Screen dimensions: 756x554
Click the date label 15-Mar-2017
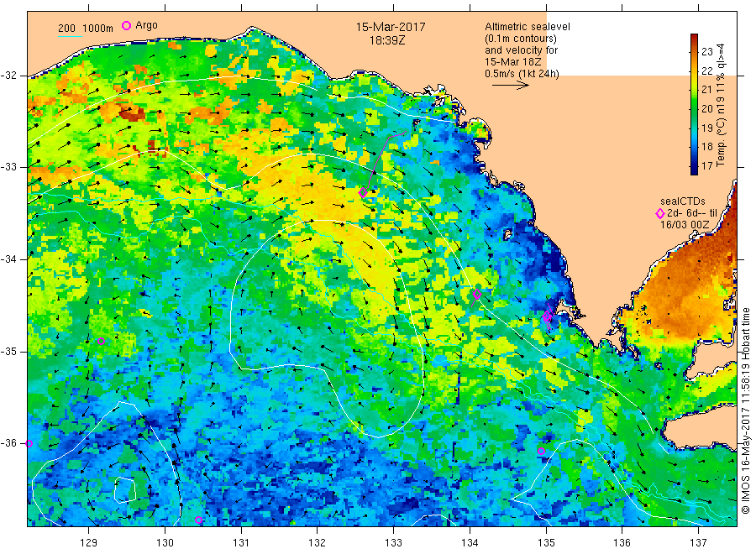391,27
